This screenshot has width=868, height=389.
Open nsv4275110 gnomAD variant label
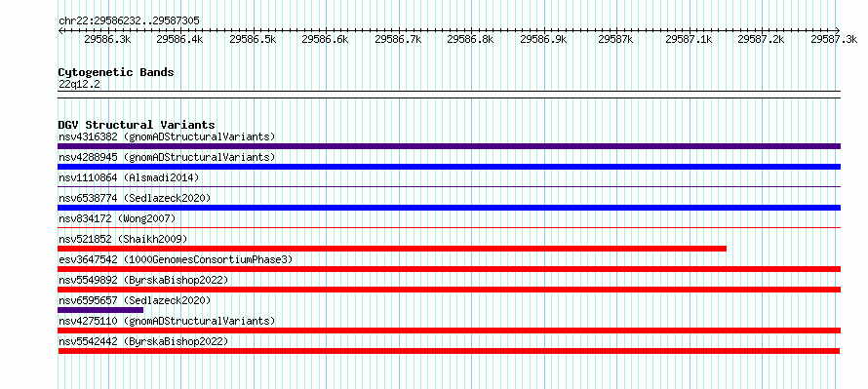point(167,321)
